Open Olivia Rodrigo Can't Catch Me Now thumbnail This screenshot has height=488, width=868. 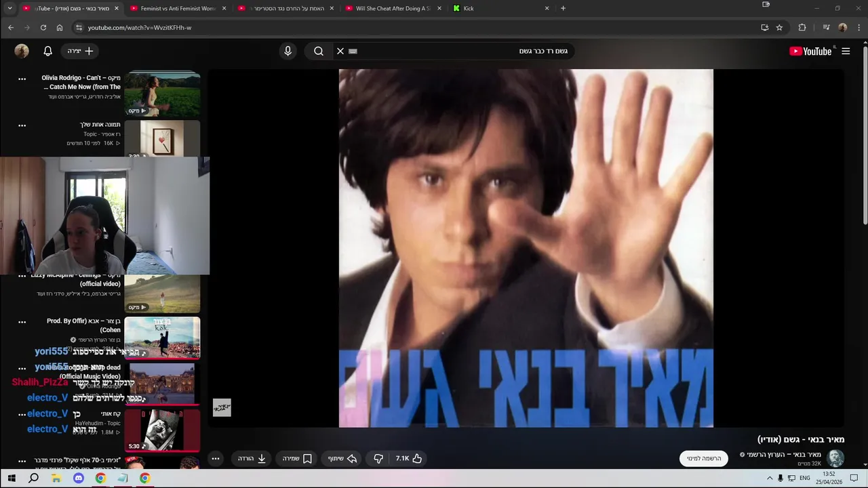[162, 94]
